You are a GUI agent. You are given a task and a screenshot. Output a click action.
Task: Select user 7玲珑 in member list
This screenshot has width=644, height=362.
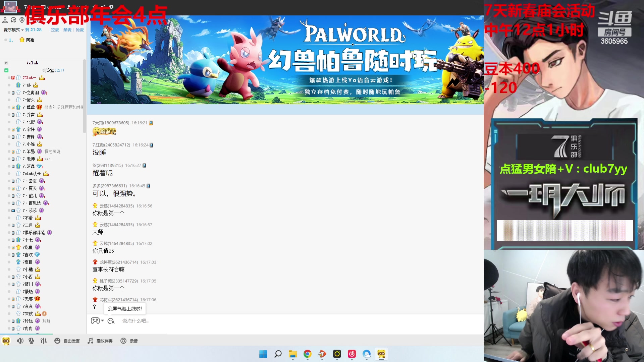click(x=28, y=321)
